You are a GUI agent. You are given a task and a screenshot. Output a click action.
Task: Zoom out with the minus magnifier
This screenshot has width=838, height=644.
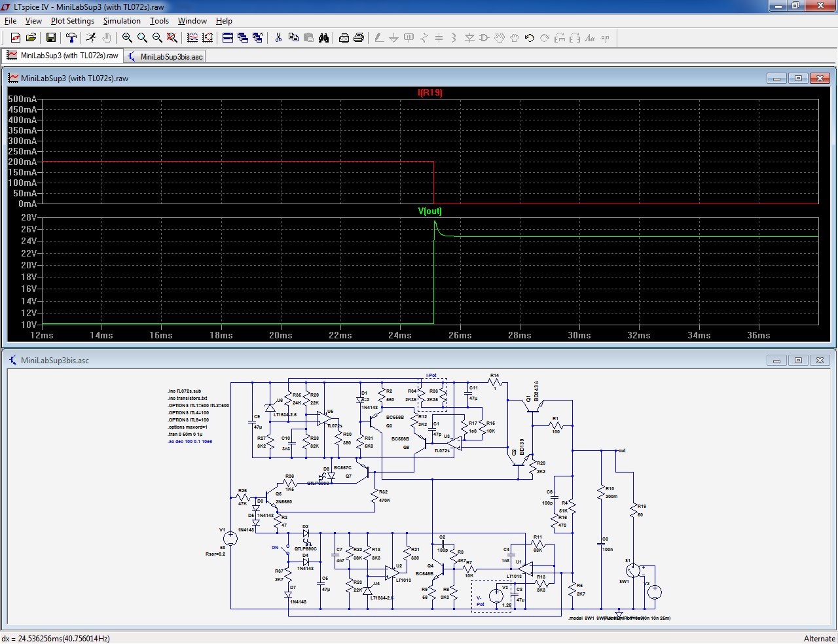(x=157, y=38)
